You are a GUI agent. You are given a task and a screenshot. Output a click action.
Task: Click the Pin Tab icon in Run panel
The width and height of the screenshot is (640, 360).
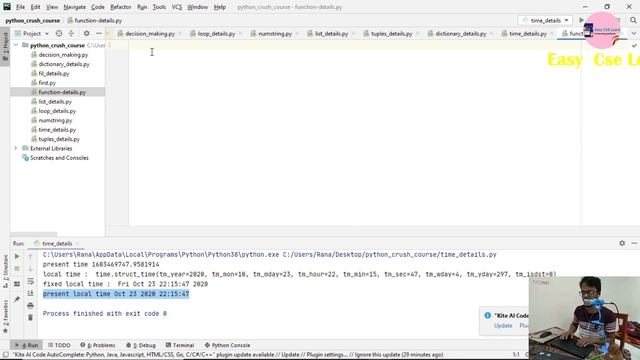pyautogui.click(x=17, y=299)
